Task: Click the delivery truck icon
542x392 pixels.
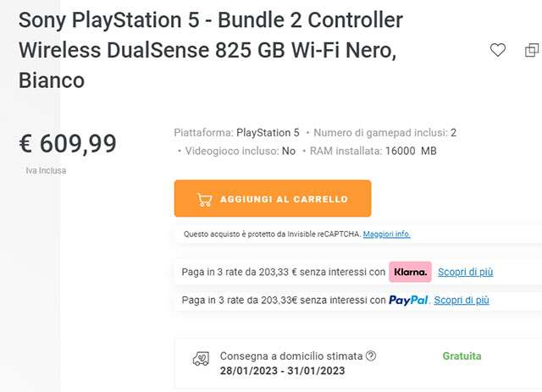Action: click(201, 359)
